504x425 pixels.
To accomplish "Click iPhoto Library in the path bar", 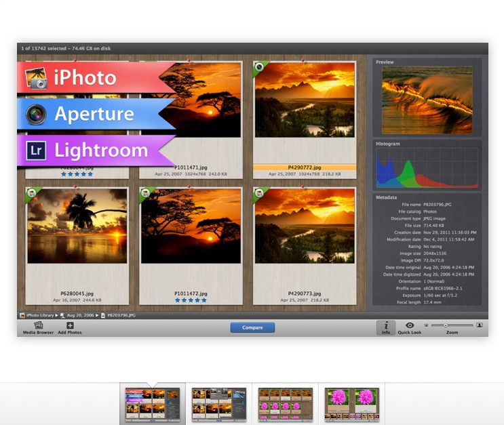I will pos(40,315).
